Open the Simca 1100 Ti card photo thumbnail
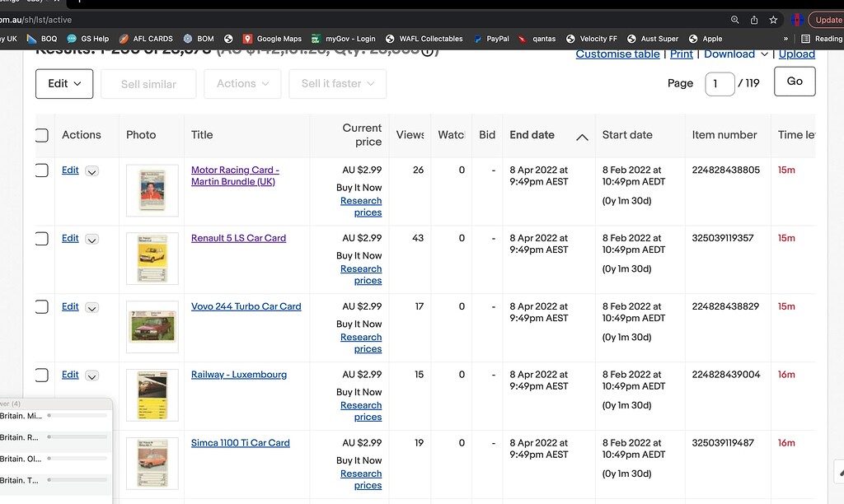The width and height of the screenshot is (844, 504). click(152, 464)
